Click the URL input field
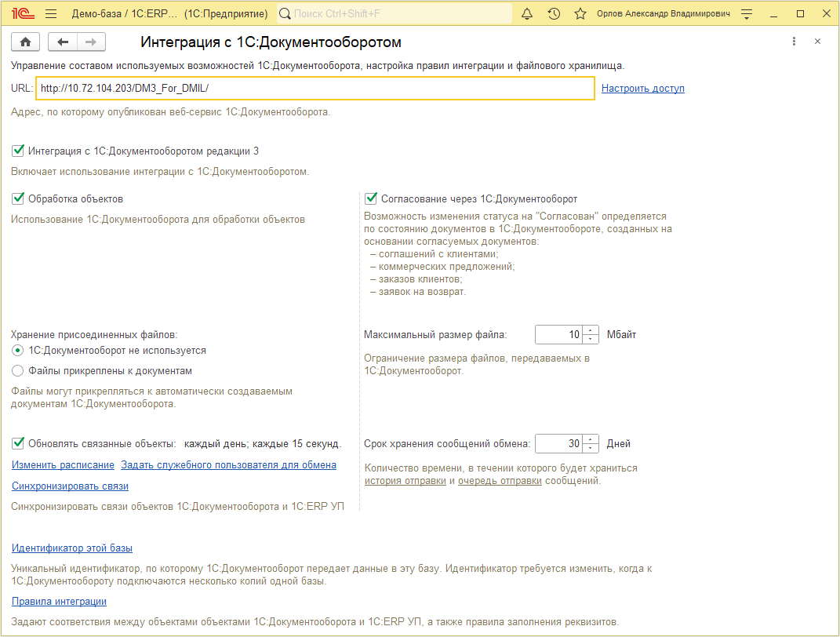Screen dimensions: 840x637 coord(315,89)
